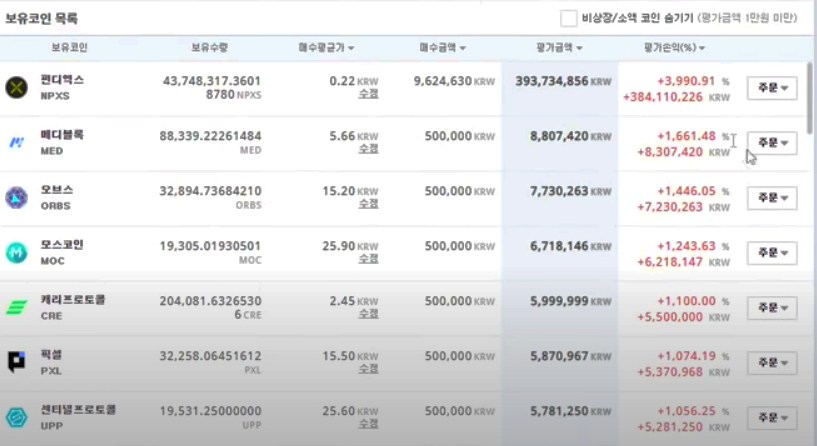817x446 pixels.
Task: Click the +1,661.48 % profit value
Action: pos(693,137)
